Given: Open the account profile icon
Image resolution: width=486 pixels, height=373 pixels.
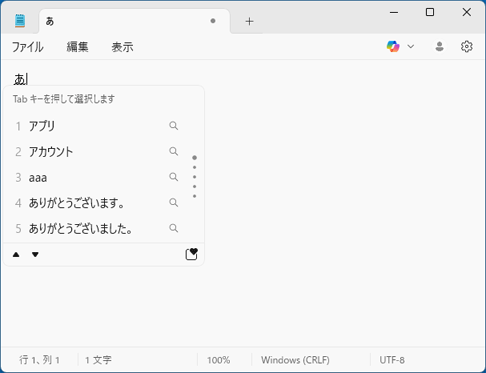Looking at the screenshot, I should (x=439, y=46).
